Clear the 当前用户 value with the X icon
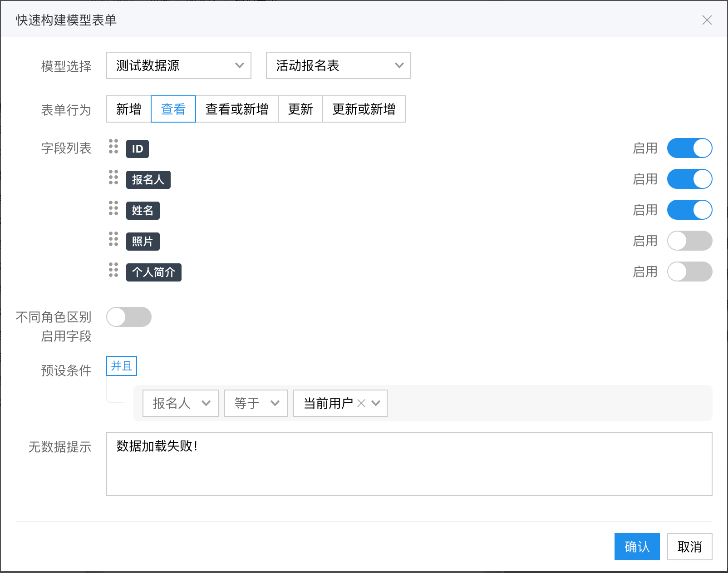This screenshot has width=728, height=573. pyautogui.click(x=361, y=403)
